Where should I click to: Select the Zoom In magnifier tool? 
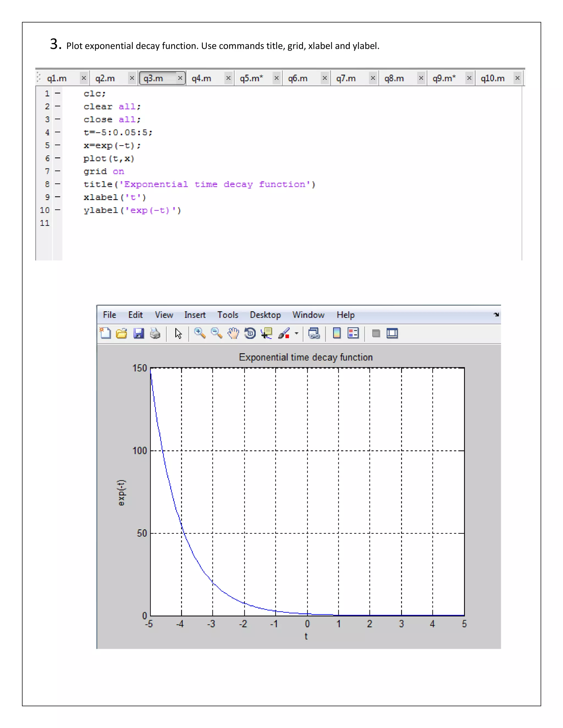click(200, 333)
